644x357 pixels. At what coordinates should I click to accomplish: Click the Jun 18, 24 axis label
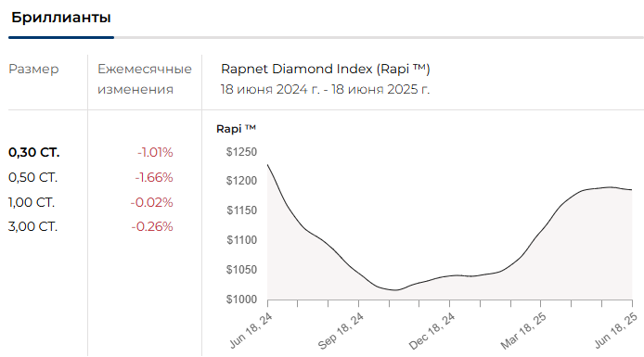[x=251, y=330]
